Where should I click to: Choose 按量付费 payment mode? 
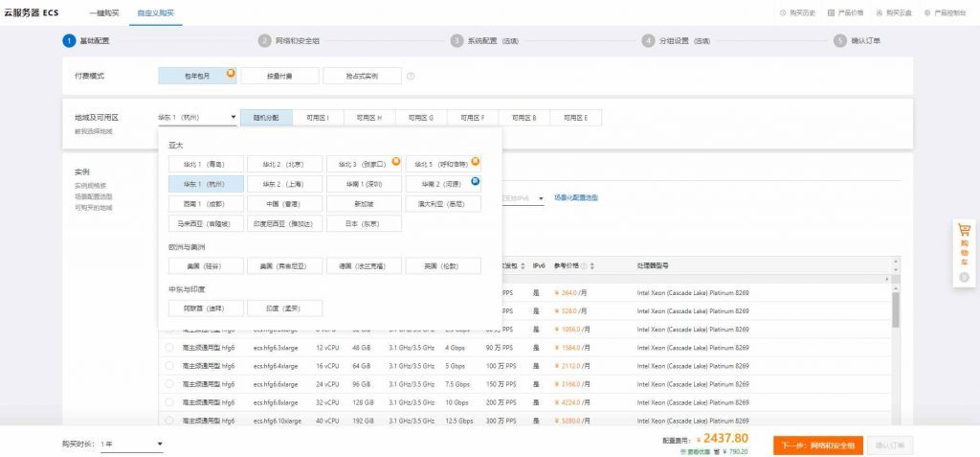tap(279, 77)
